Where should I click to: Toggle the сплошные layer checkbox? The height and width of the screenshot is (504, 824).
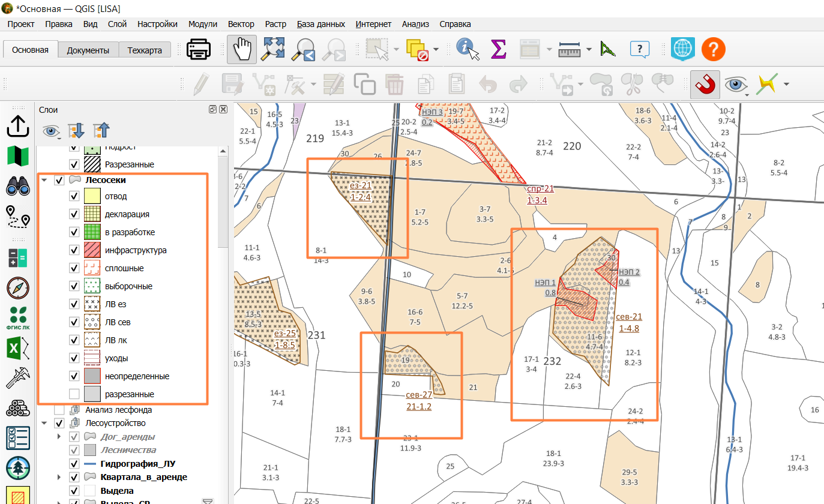(x=74, y=268)
